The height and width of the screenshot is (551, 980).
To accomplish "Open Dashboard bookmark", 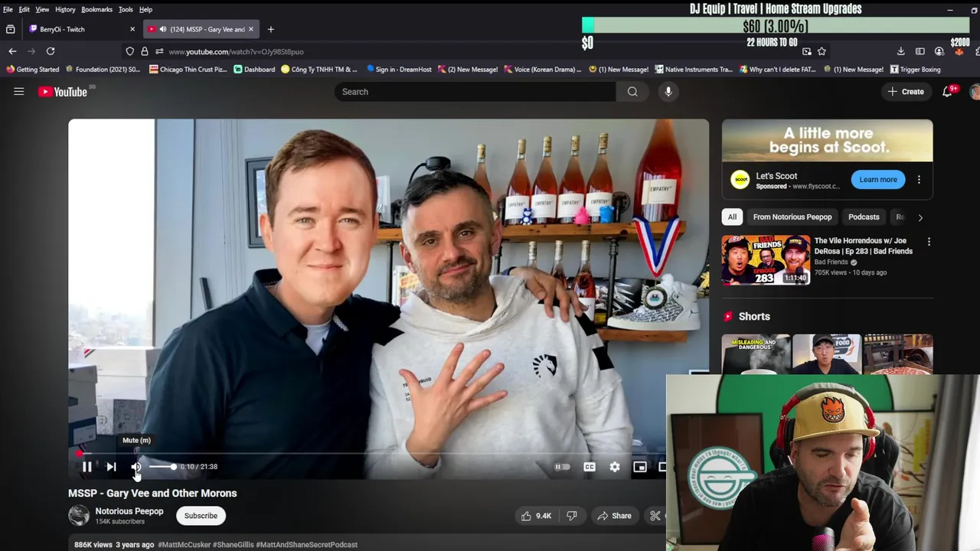I will coord(254,69).
